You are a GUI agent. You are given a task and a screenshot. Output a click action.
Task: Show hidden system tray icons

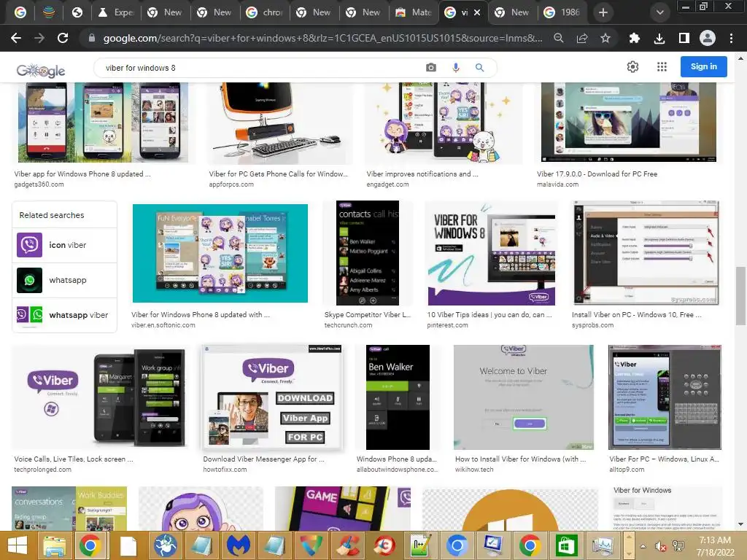(643, 546)
